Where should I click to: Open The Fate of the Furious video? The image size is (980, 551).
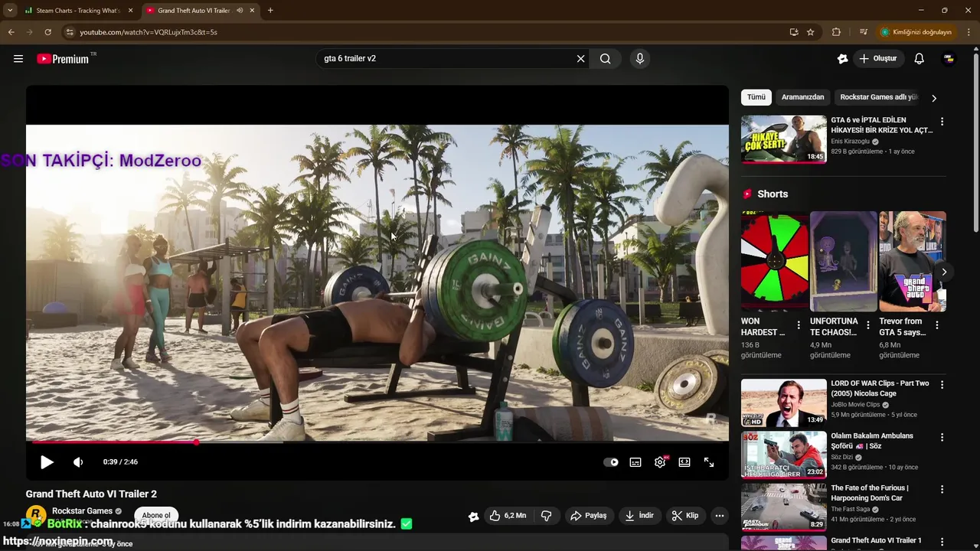[783, 507]
